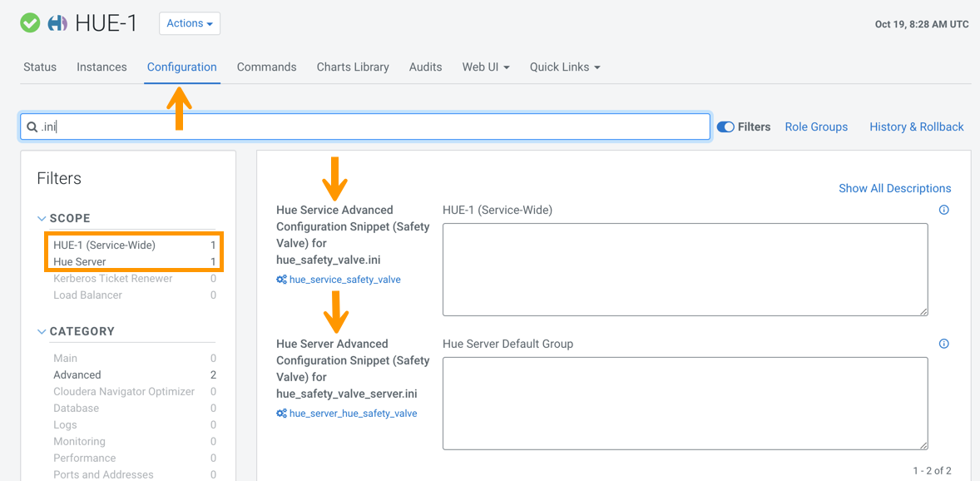Viewport: 980px width, 481px height.
Task: Click the hue_safety_valve.ini service-wide text area
Action: 685,270
